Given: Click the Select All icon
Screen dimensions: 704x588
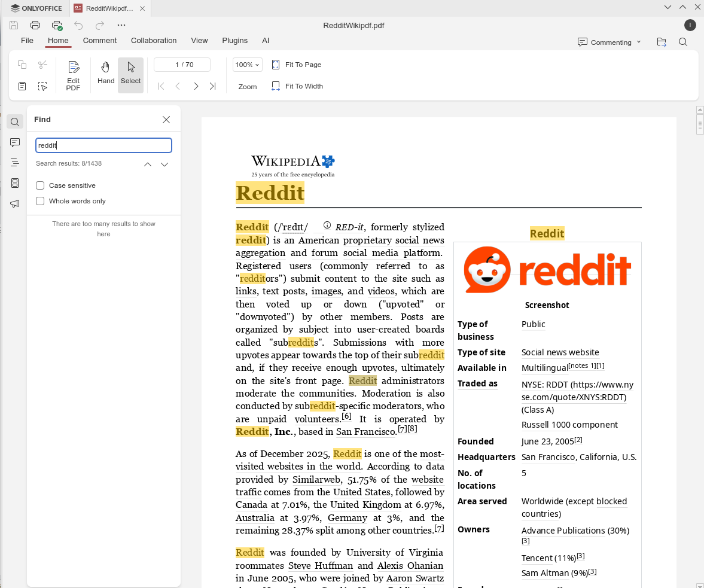Looking at the screenshot, I should (x=42, y=86).
